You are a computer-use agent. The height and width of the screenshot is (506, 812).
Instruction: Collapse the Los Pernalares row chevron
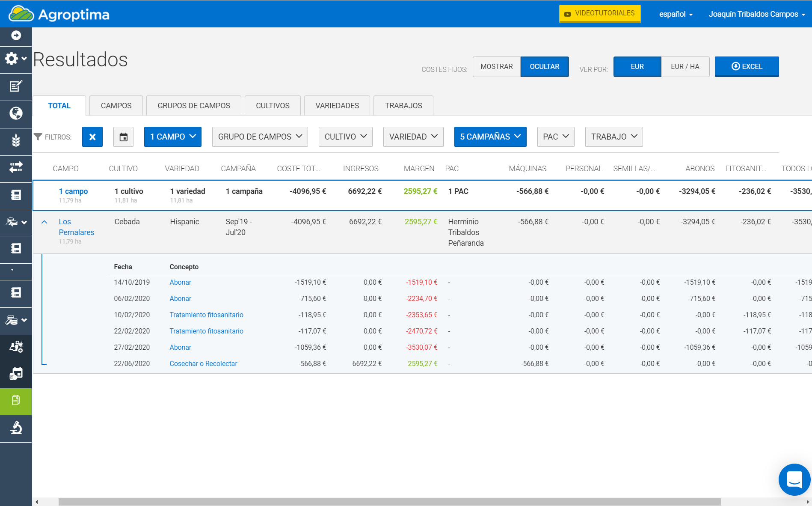coord(44,222)
